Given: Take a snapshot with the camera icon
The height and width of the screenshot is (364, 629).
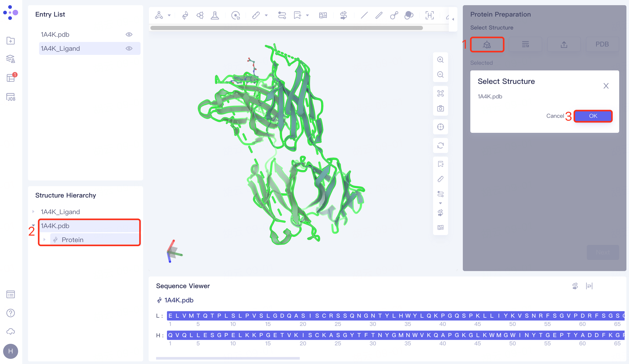Looking at the screenshot, I should (440, 108).
